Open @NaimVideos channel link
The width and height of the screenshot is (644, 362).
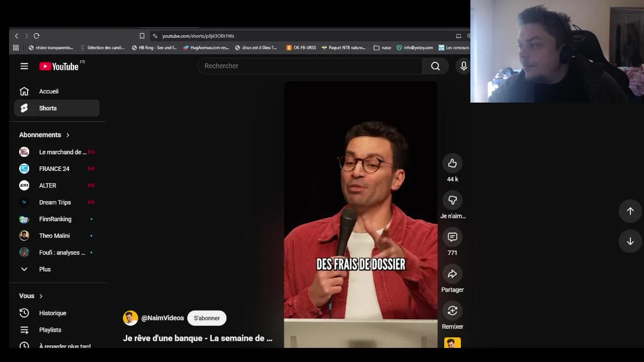tap(163, 318)
